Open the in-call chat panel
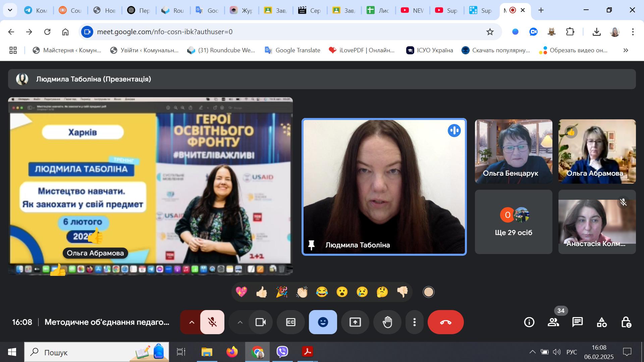Screen dimensions: 644x362 (577, 322)
